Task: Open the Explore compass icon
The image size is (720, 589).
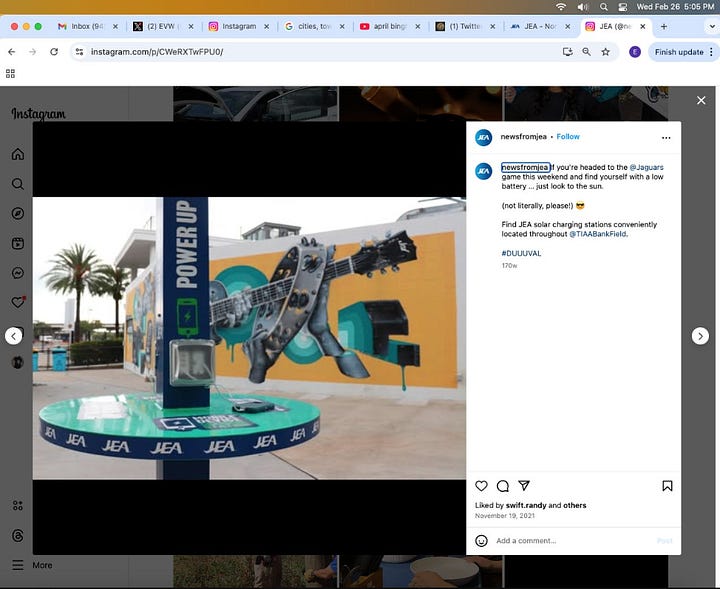Action: pyautogui.click(x=17, y=213)
